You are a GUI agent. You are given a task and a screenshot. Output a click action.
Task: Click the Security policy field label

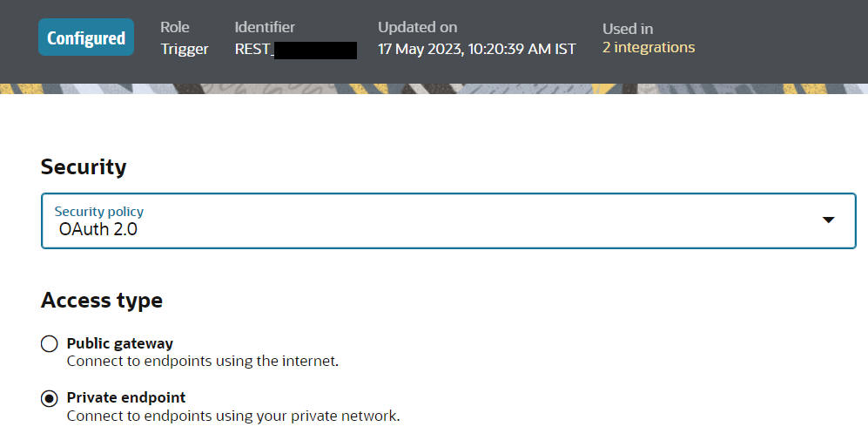(x=99, y=212)
